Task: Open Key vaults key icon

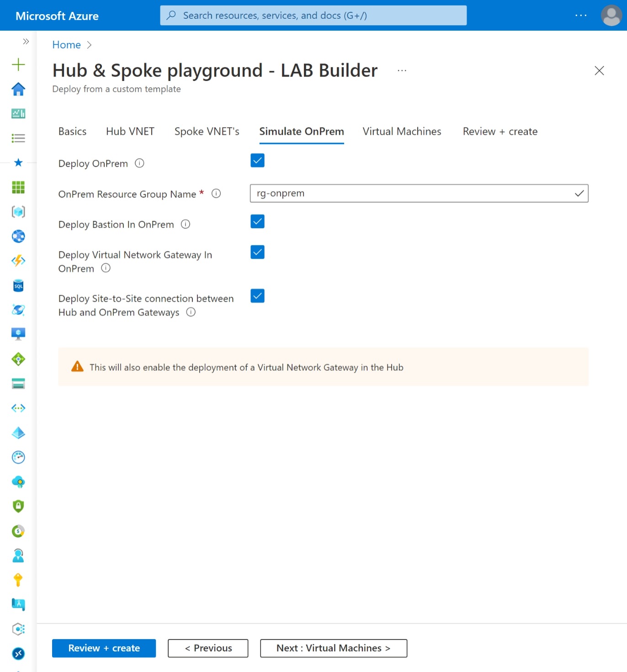Action: [18, 580]
